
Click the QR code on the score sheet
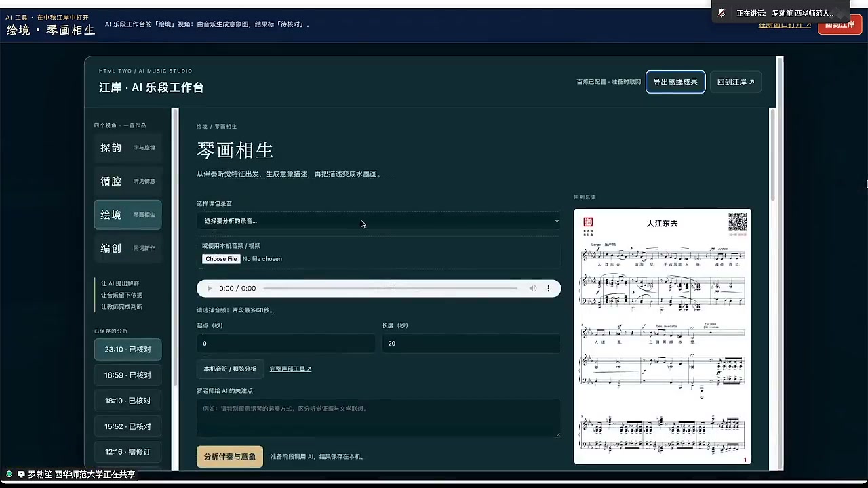[738, 222]
